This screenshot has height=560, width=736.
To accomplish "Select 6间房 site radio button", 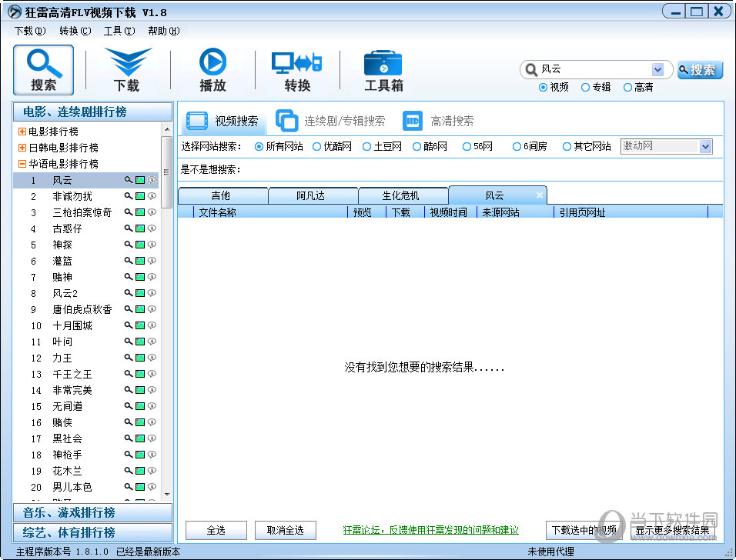I will pos(517,147).
